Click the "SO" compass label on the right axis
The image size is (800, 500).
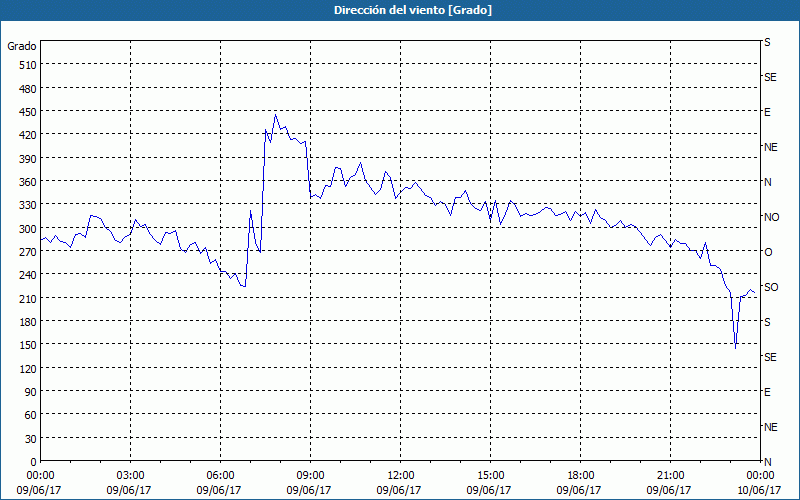click(771, 287)
